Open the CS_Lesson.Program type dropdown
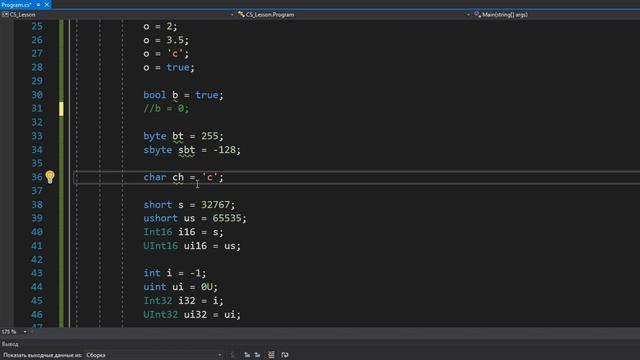The height and width of the screenshot is (360, 640). (x=353, y=14)
